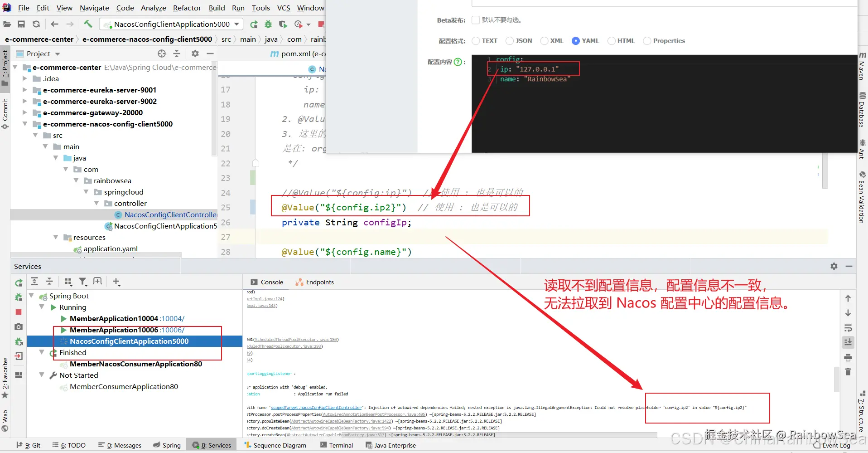Add a service with the plus icon
Image resolution: width=868 pixels, height=453 pixels.
(x=116, y=282)
